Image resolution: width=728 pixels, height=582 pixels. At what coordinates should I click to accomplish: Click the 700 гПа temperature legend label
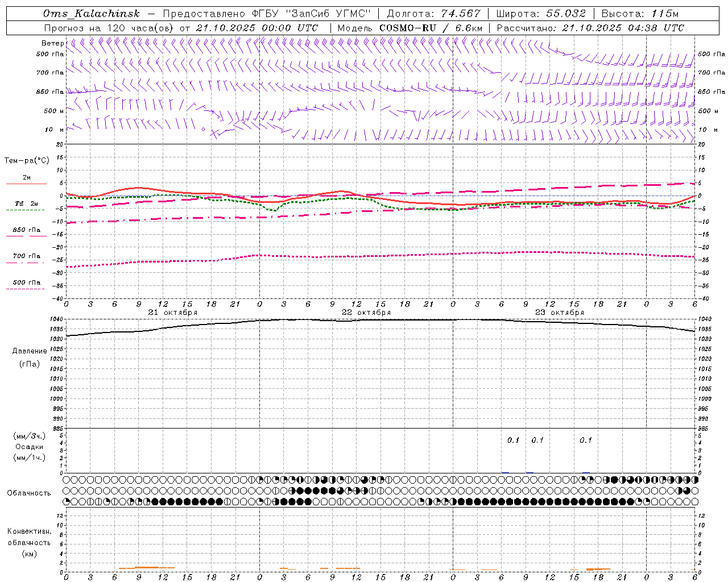click(x=27, y=256)
